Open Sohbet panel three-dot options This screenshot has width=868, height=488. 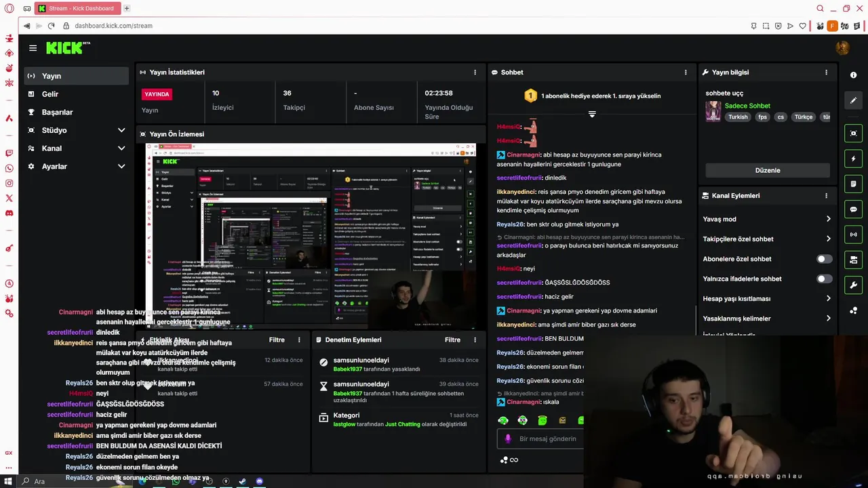pos(686,72)
